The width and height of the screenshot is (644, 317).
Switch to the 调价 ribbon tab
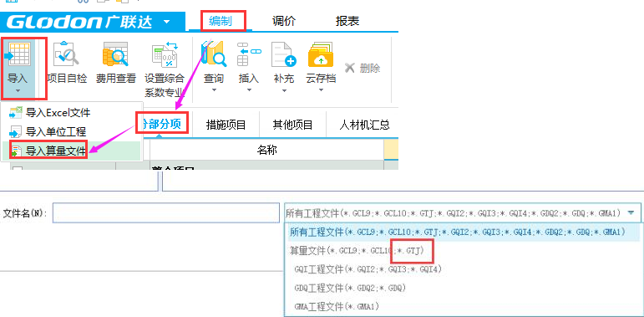coord(284,21)
